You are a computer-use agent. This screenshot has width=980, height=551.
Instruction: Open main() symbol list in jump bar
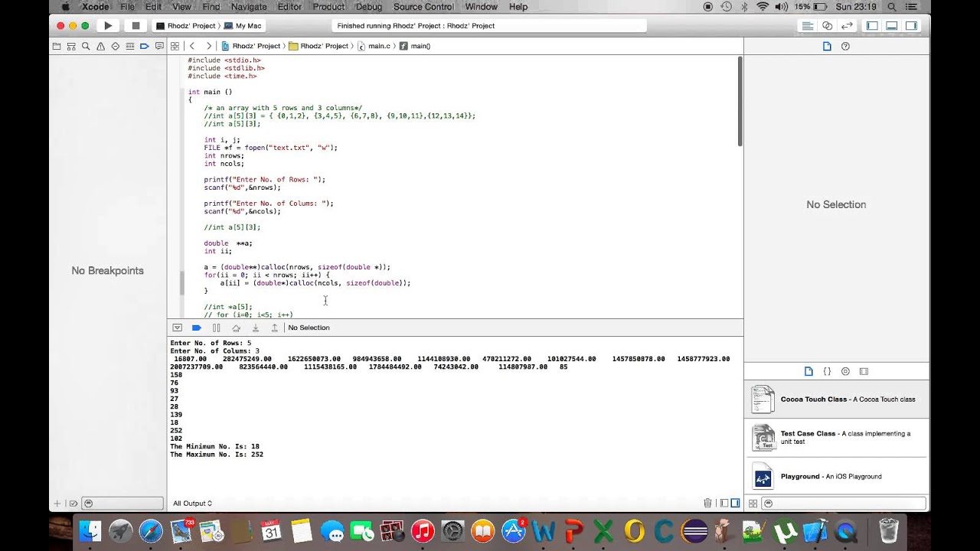415,46
